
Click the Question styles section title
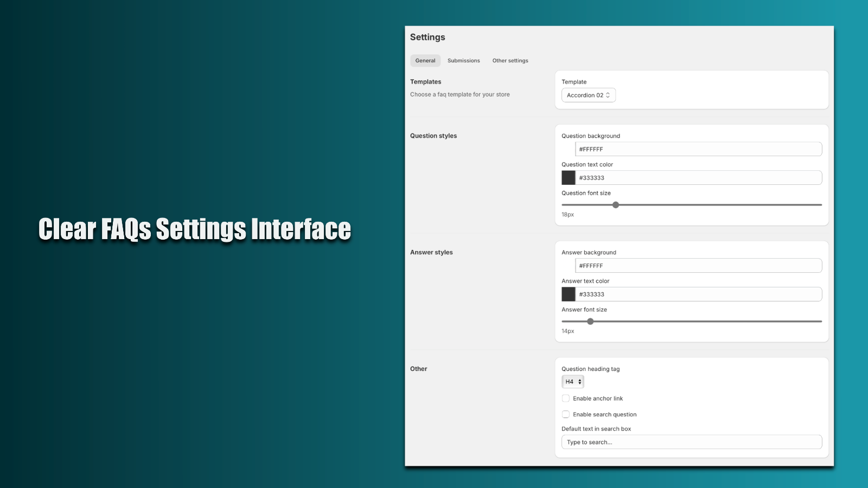[x=433, y=136]
